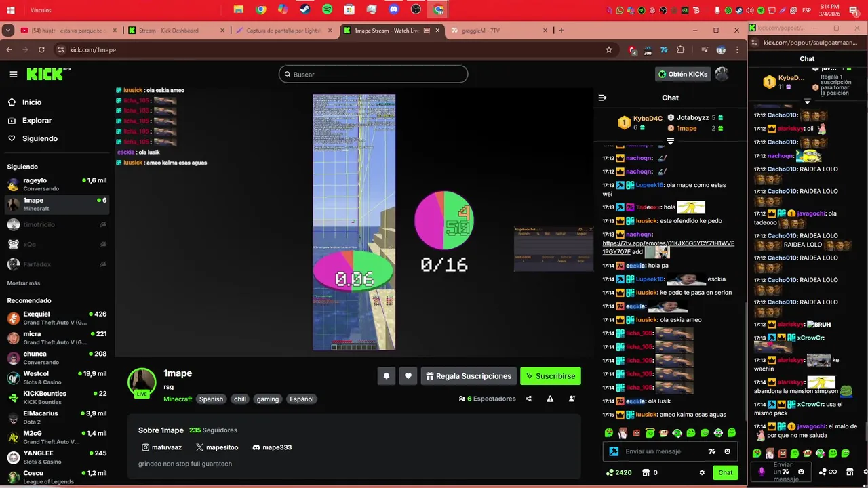Click the gaming tag
The image size is (868, 488).
click(268, 399)
